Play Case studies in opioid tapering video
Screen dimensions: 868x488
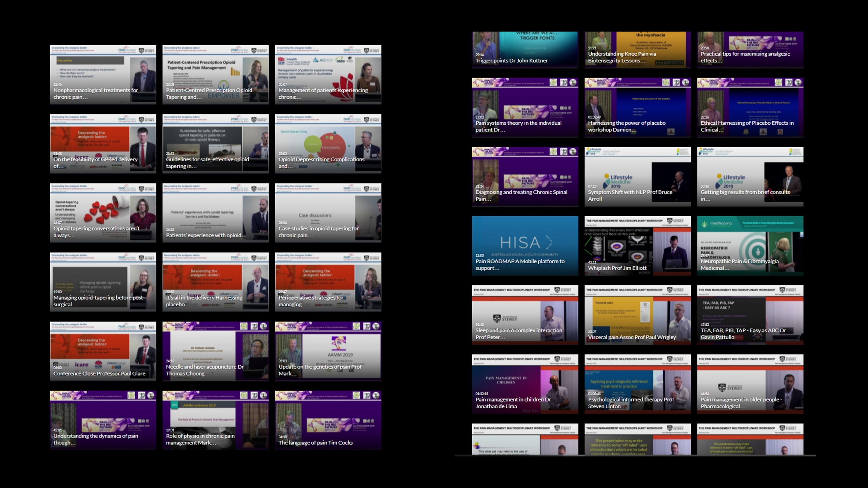tap(328, 213)
